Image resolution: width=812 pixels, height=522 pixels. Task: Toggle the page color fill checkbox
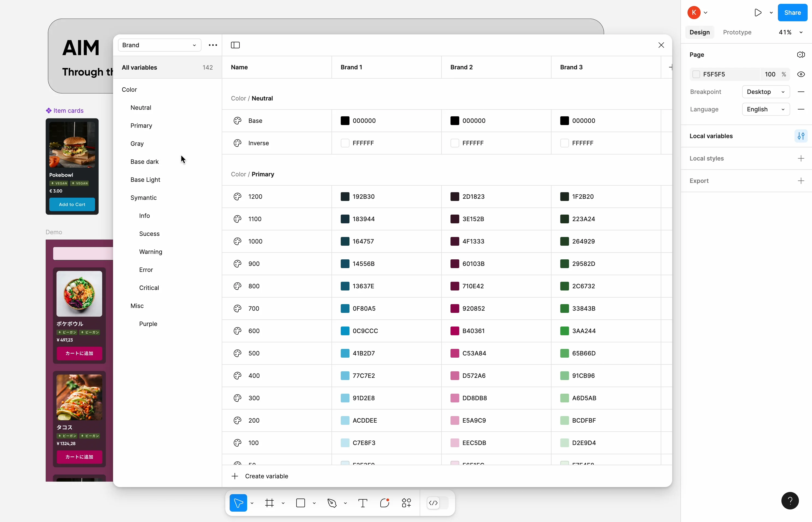coord(697,74)
